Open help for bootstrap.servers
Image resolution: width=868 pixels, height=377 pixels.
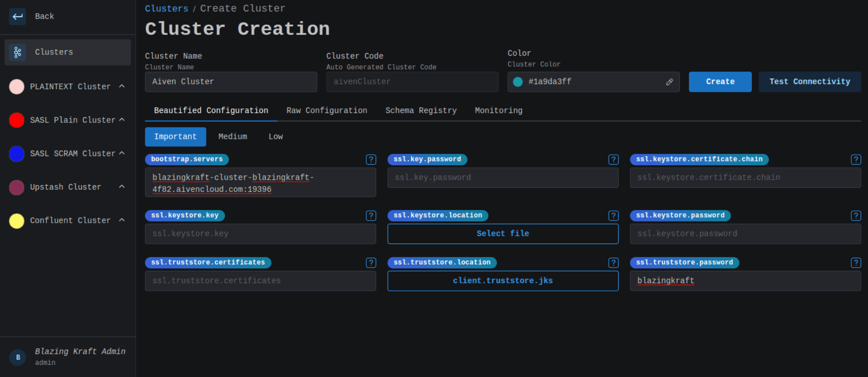(371, 159)
